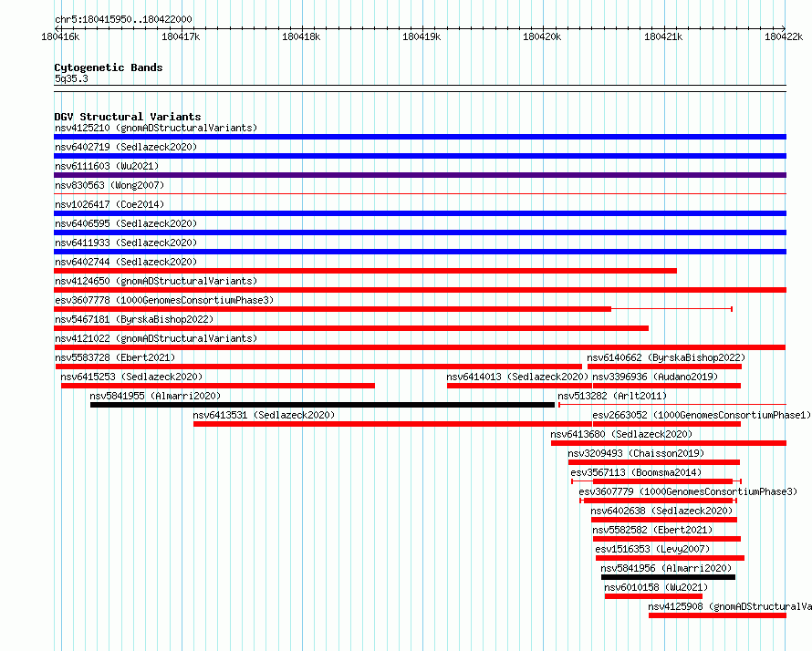This screenshot has height=651, width=812.
Task: Click the nsv6415253 (Sedlazeck2020) label
Action: click(131, 377)
